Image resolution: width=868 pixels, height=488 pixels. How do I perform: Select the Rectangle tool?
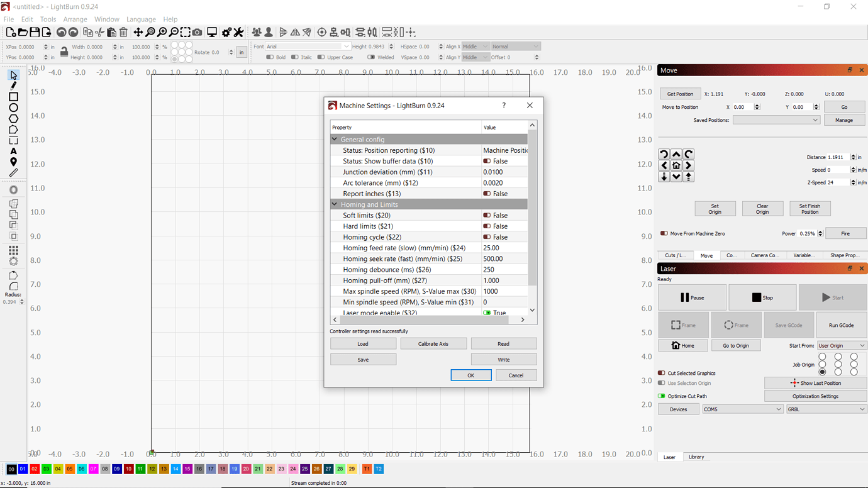[13, 97]
